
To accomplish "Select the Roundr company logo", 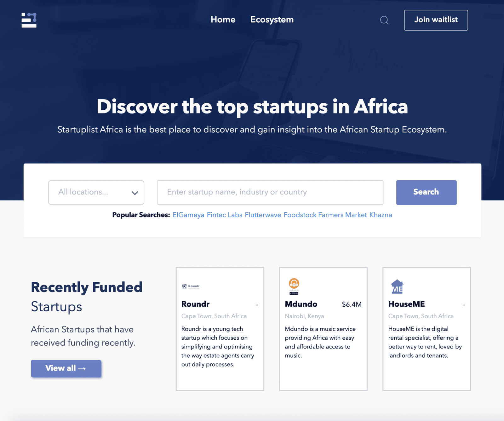I will [190, 286].
